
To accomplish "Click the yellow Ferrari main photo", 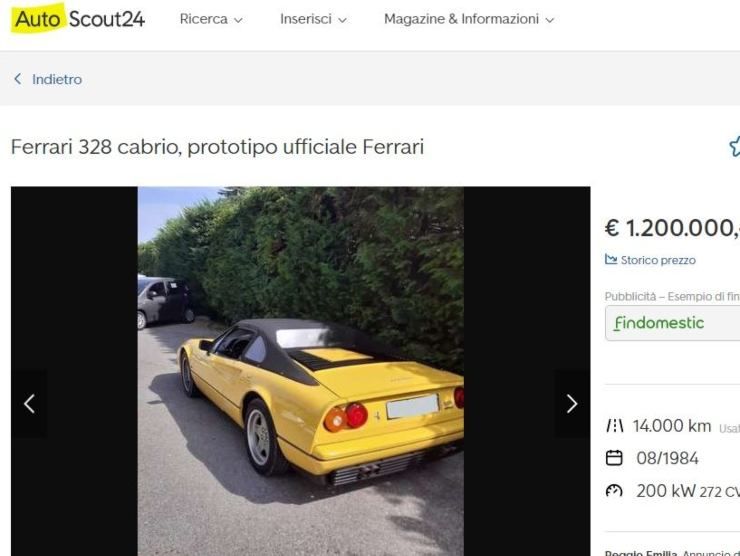I will tap(301, 371).
